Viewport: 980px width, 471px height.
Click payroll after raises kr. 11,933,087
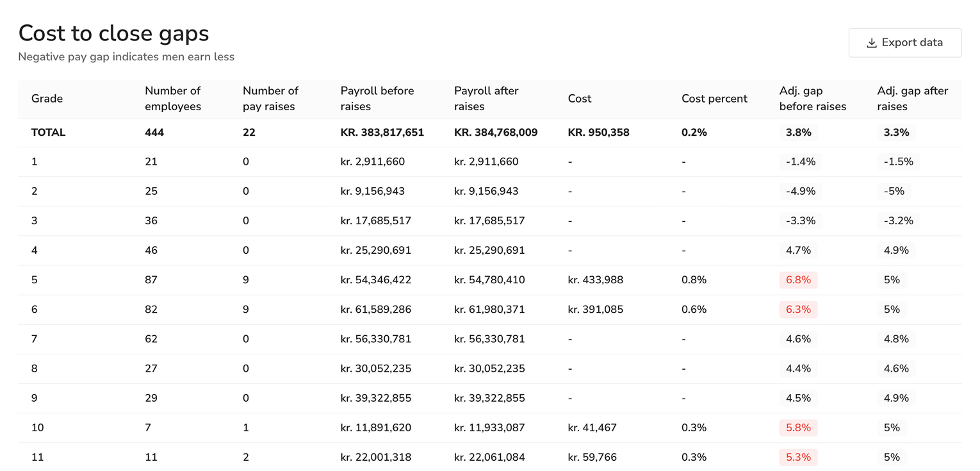click(489, 427)
